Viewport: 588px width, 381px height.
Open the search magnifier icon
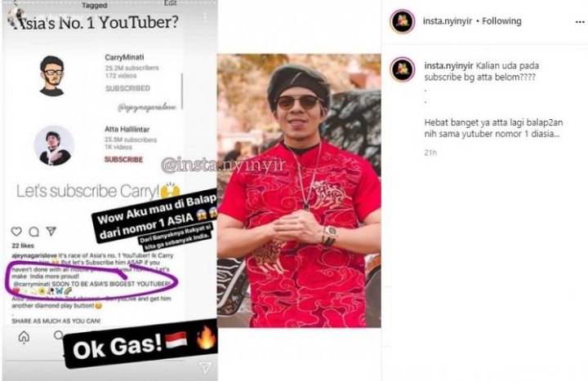[59, 335]
